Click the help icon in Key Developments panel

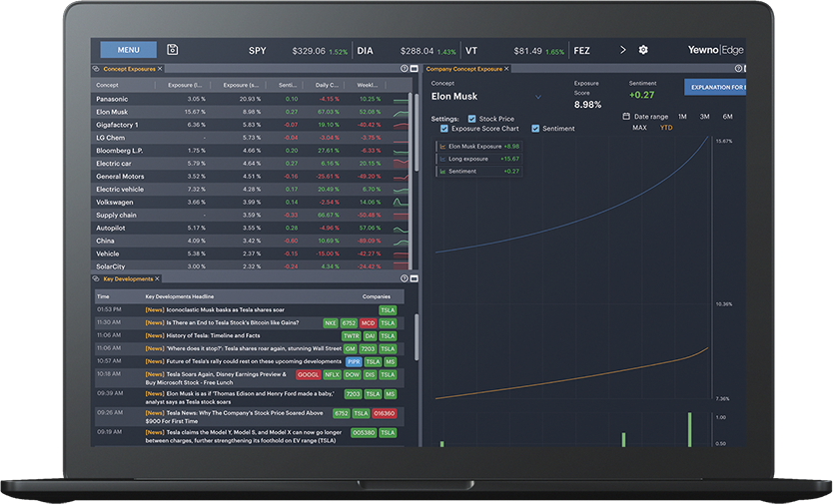click(405, 278)
